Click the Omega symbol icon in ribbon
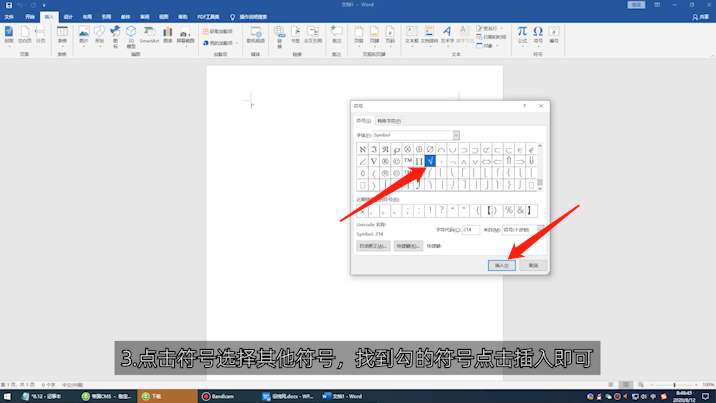 point(538,32)
